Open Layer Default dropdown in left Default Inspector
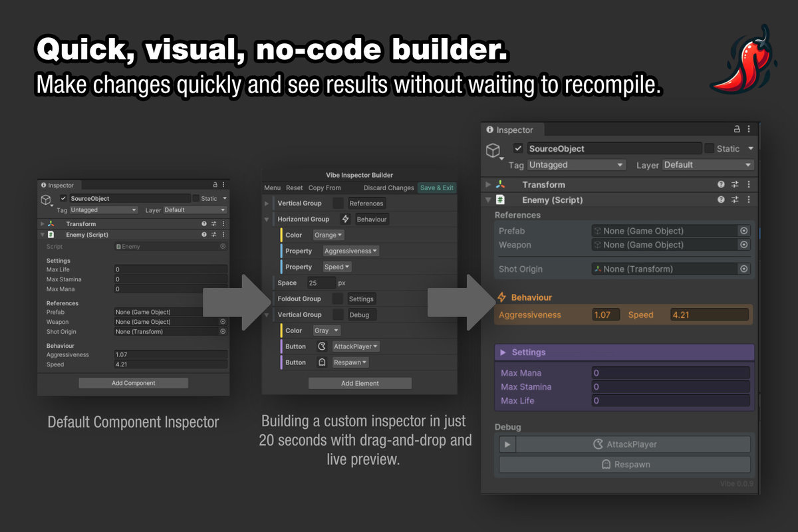 click(x=195, y=210)
